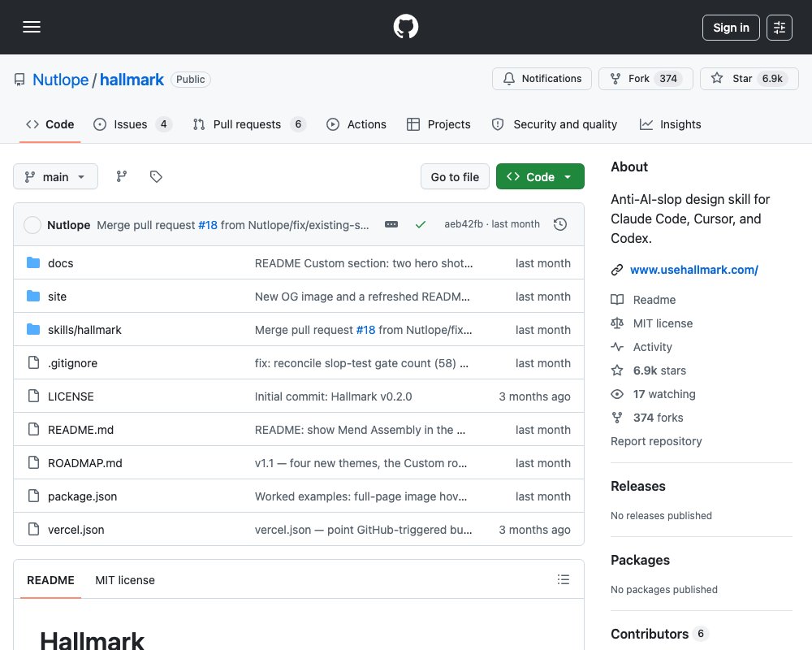Open PR #18 in skills/hallmark row

click(x=365, y=330)
